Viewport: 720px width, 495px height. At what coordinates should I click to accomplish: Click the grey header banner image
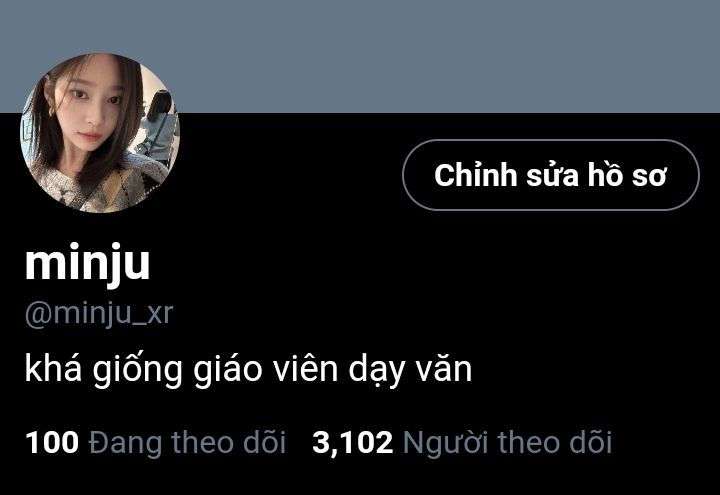click(x=360, y=56)
